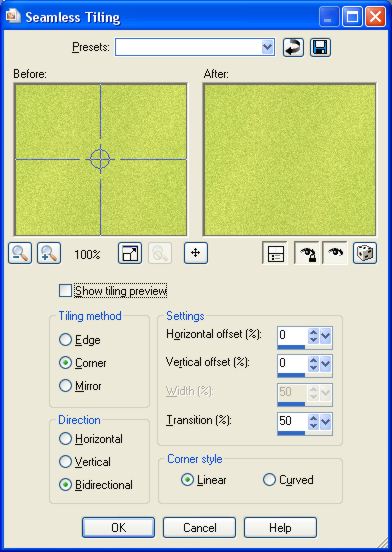The width and height of the screenshot is (392, 552).
Task: Click the Save preset floppy disk icon
Action: (320, 48)
